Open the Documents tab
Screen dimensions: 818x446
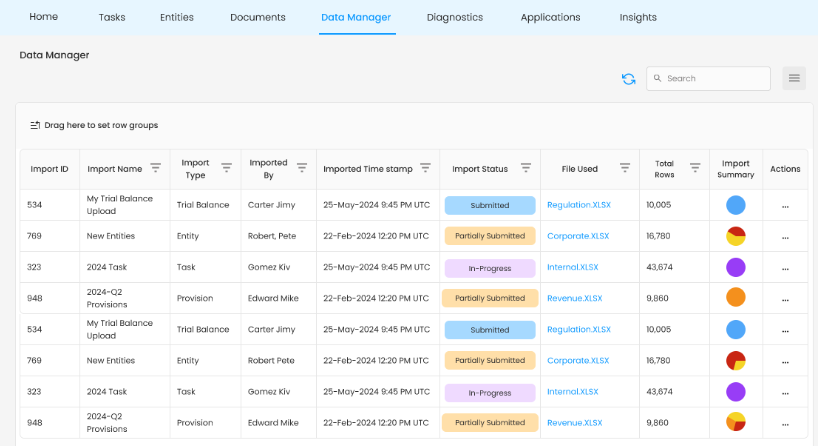(258, 17)
